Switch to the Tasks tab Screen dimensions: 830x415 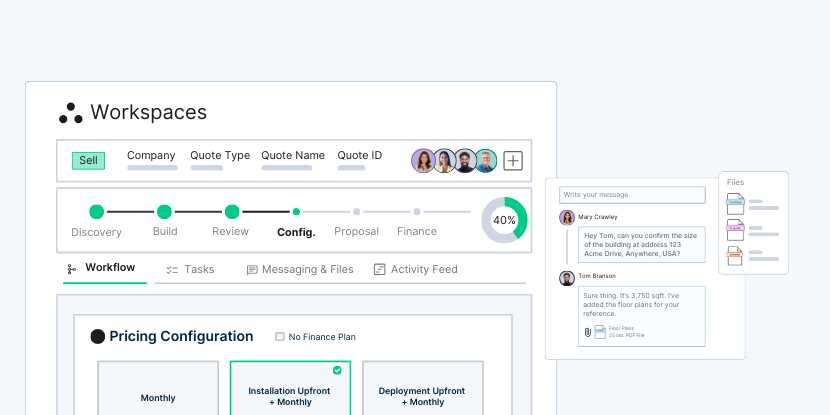point(190,269)
